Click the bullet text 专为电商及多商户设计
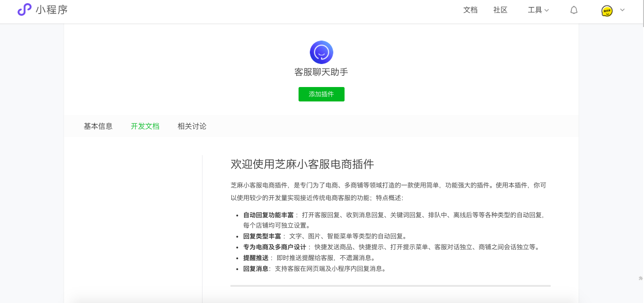The height and width of the screenshot is (303, 644). 275,247
